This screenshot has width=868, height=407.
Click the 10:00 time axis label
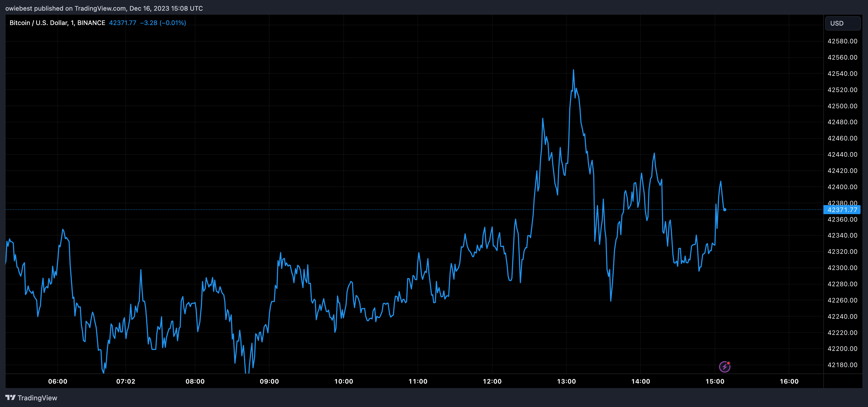coord(344,381)
